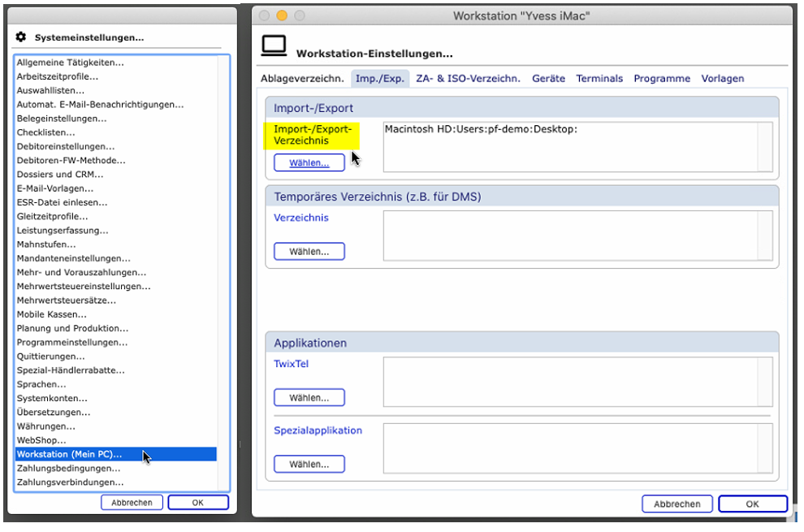Switch to the Ablageverzeichn. tab
The image size is (804, 532).
click(x=301, y=79)
